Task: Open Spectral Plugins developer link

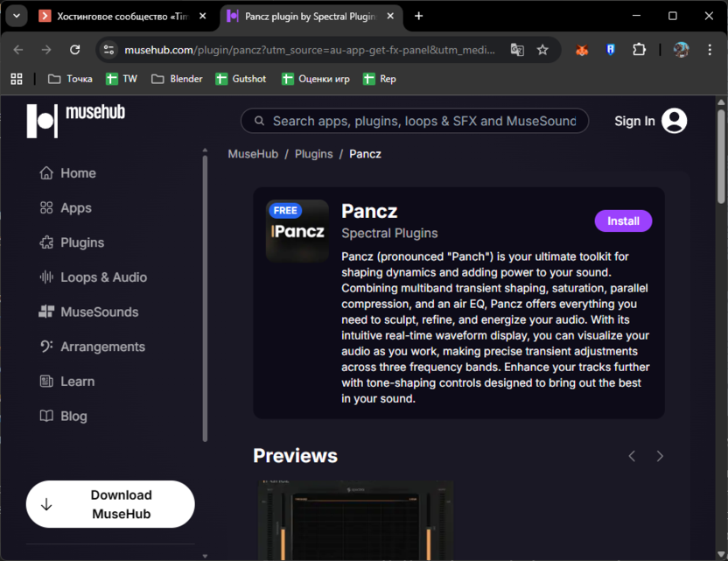Action: coord(389,233)
